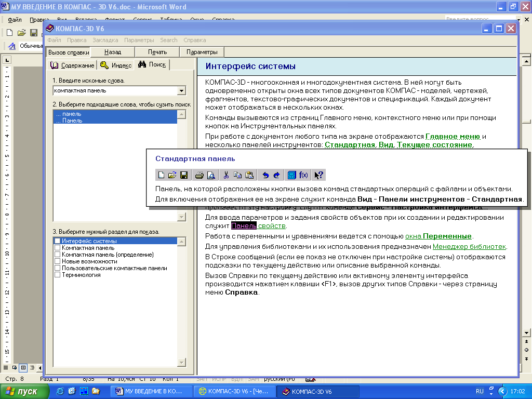The image size is (532, 399).
Task: Click the New document icon in Word toolbar
Action: [x=9, y=33]
